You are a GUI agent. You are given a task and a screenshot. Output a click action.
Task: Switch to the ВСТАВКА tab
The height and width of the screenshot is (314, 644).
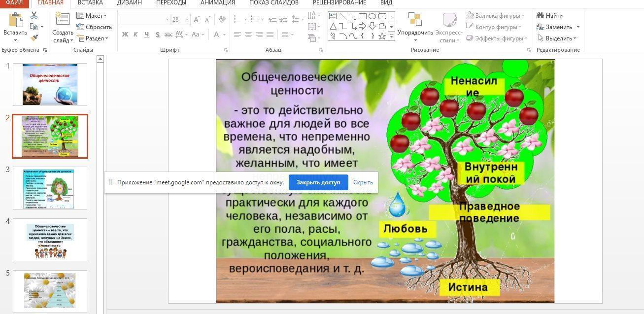click(x=90, y=2)
